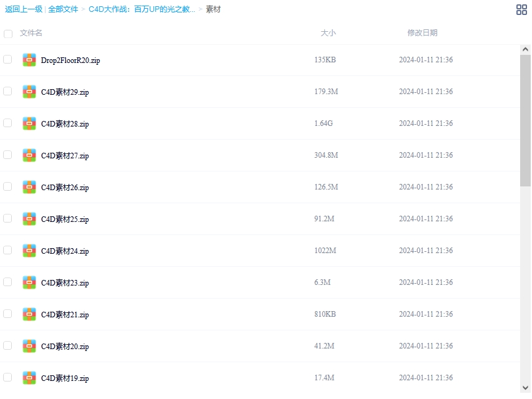Viewport: 532px width, 399px height.
Task: Click the vertical scrollbar thumb
Action: [x=525, y=120]
